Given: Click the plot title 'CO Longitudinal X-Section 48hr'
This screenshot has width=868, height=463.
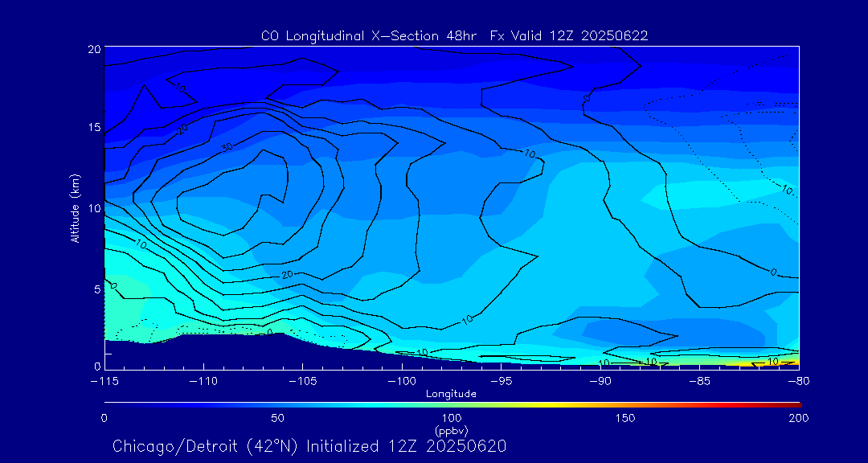Looking at the screenshot, I should pos(371,36).
